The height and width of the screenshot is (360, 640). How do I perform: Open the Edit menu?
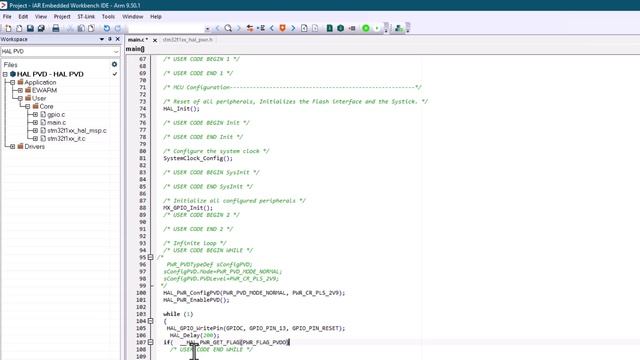[x=23, y=17]
